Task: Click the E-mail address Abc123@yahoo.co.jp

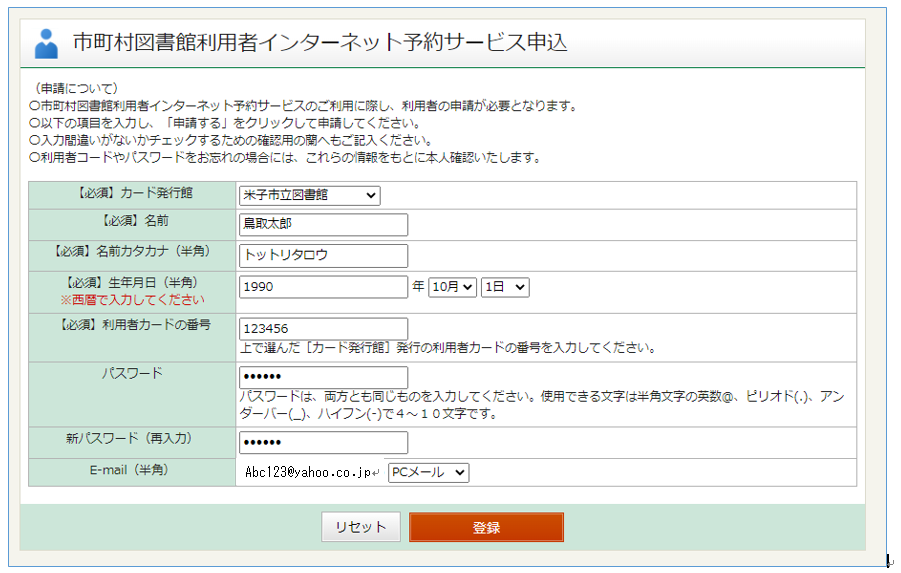Action: point(309,472)
